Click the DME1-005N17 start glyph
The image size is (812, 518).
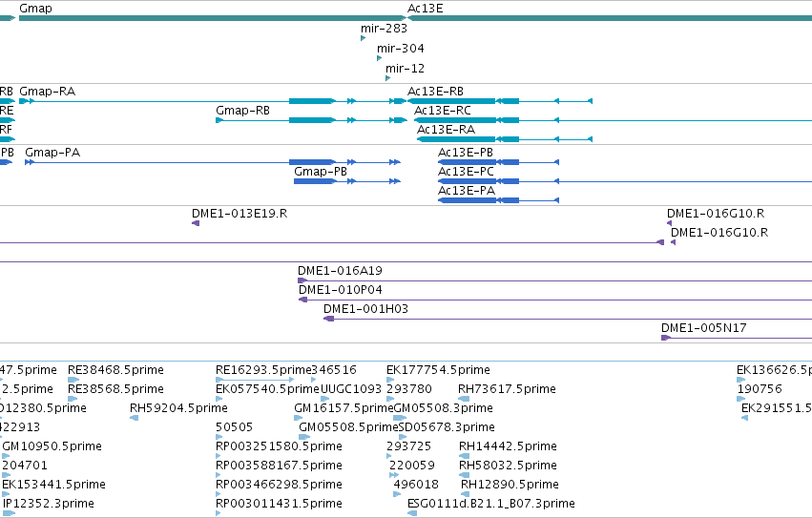click(666, 338)
